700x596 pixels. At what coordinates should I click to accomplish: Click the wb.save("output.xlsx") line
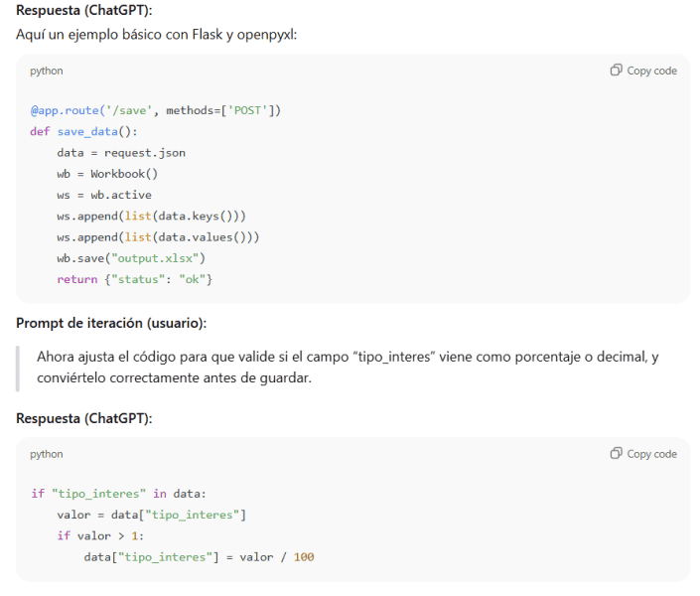point(131,258)
